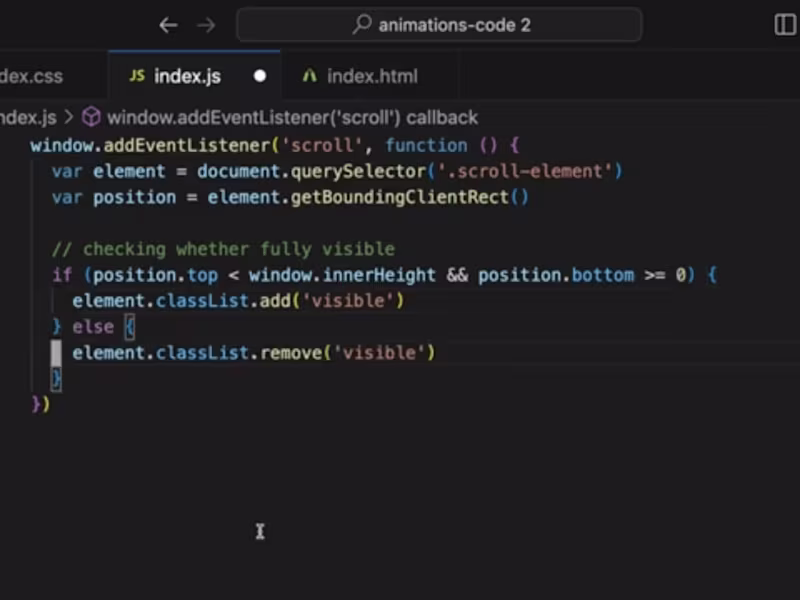Viewport: 800px width, 600px height.
Task: Click the else opening brace
Action: pyautogui.click(x=130, y=327)
